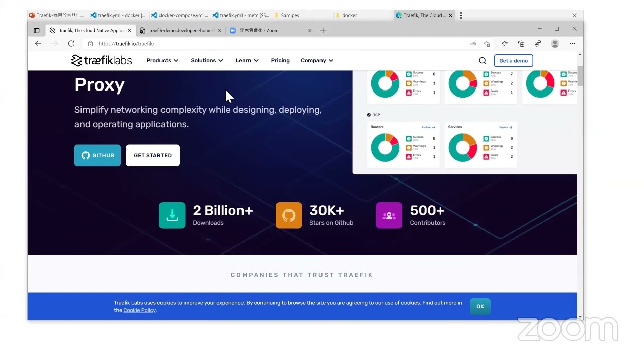
Task: Expand the Company dropdown menu
Action: 317,61
